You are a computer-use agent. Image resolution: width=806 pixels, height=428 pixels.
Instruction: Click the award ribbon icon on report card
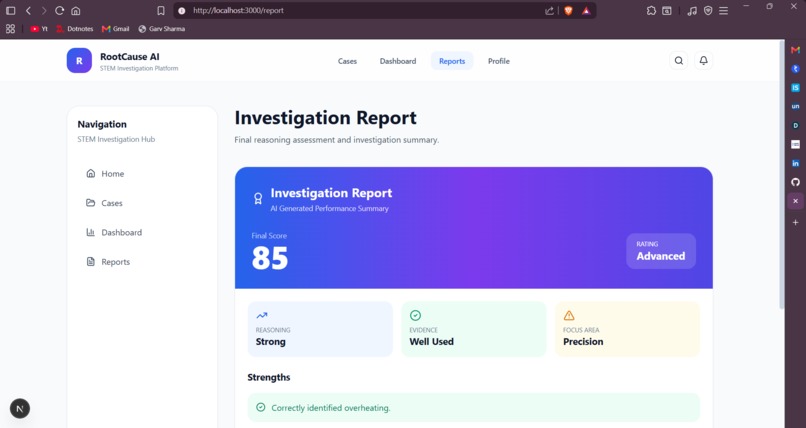(x=258, y=199)
